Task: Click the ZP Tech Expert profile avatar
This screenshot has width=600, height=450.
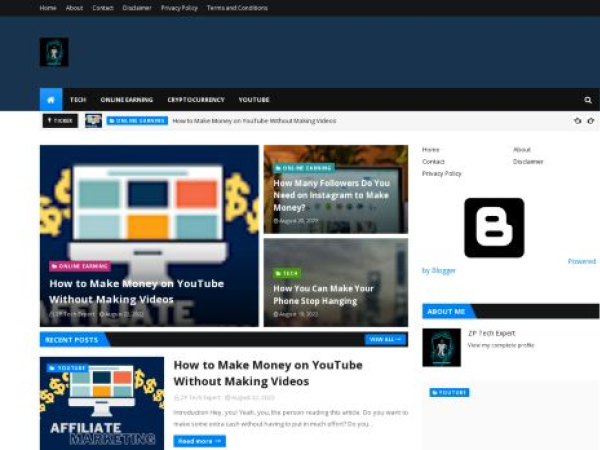Action: 441,347
